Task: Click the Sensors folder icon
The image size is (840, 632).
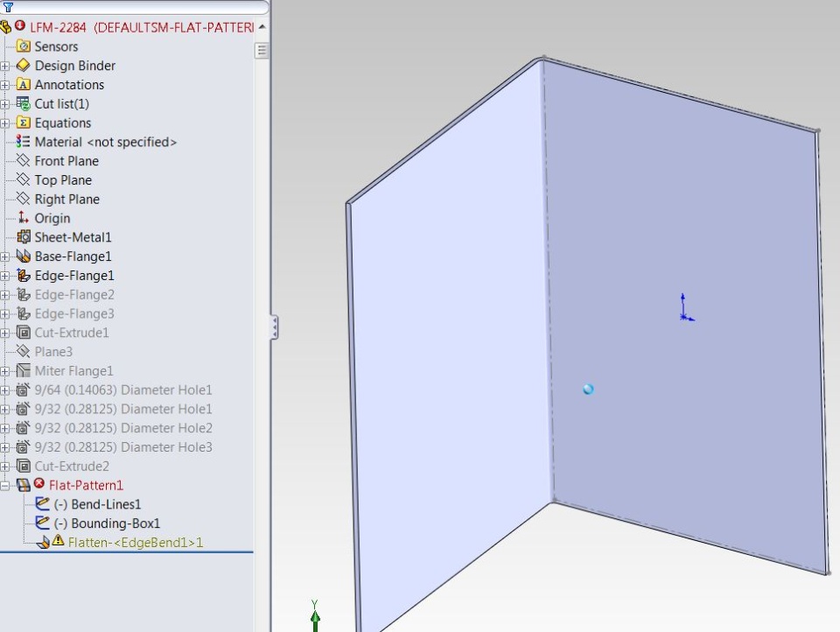Action: 23,46
